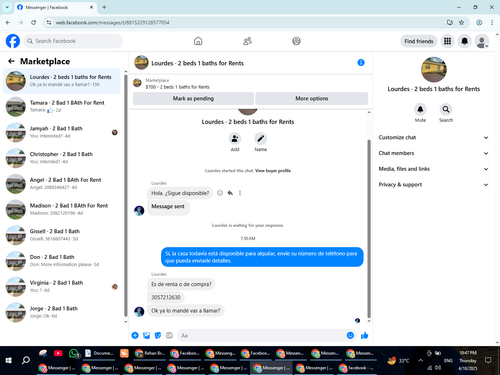Click the Facebook logo
The image size is (500, 375).
13,41
